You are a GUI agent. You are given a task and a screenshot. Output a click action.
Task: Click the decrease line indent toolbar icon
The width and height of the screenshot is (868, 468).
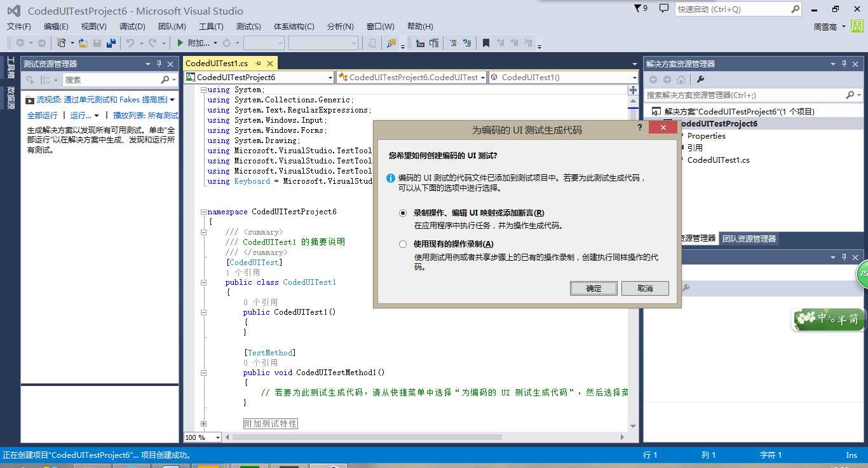pyautogui.click(x=420, y=43)
